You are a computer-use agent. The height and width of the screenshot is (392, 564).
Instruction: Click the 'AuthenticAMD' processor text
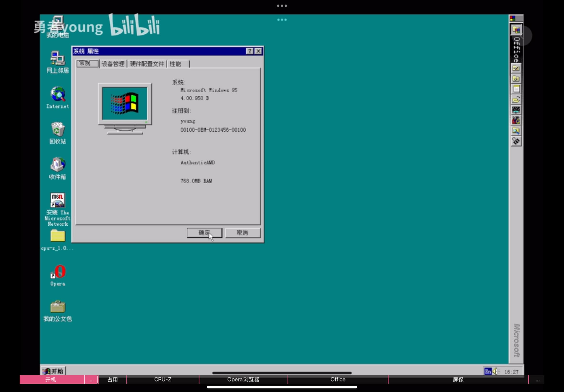[x=198, y=163]
